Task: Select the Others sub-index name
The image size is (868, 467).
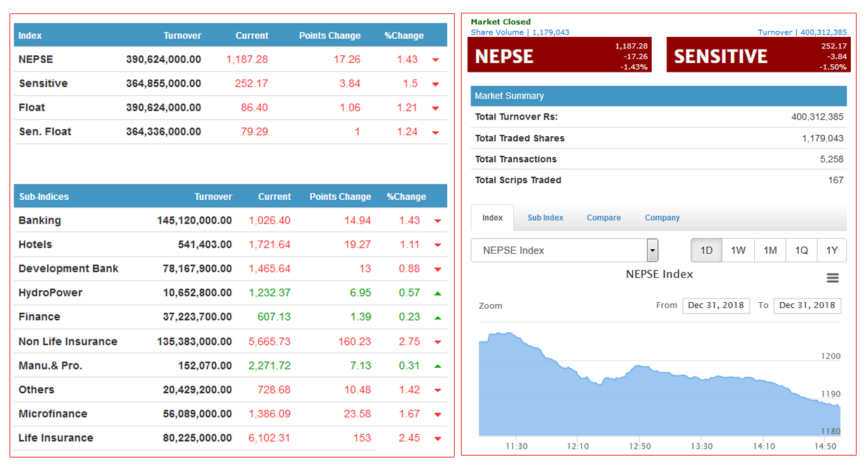Action: [36, 390]
